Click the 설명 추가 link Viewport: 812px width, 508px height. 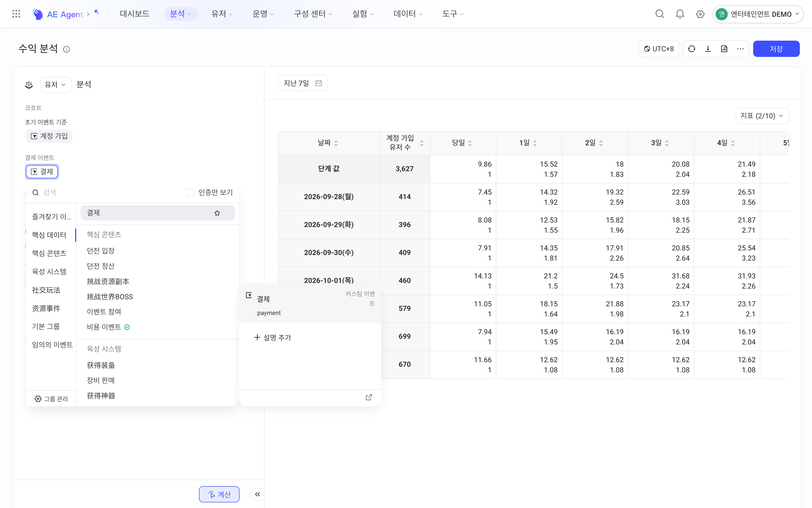point(273,338)
